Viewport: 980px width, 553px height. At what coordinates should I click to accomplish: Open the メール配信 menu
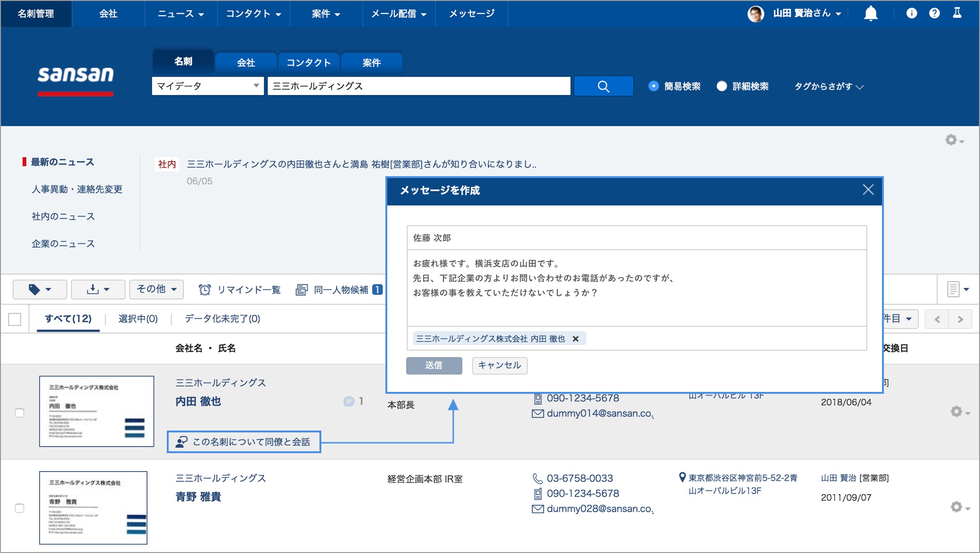coord(399,14)
